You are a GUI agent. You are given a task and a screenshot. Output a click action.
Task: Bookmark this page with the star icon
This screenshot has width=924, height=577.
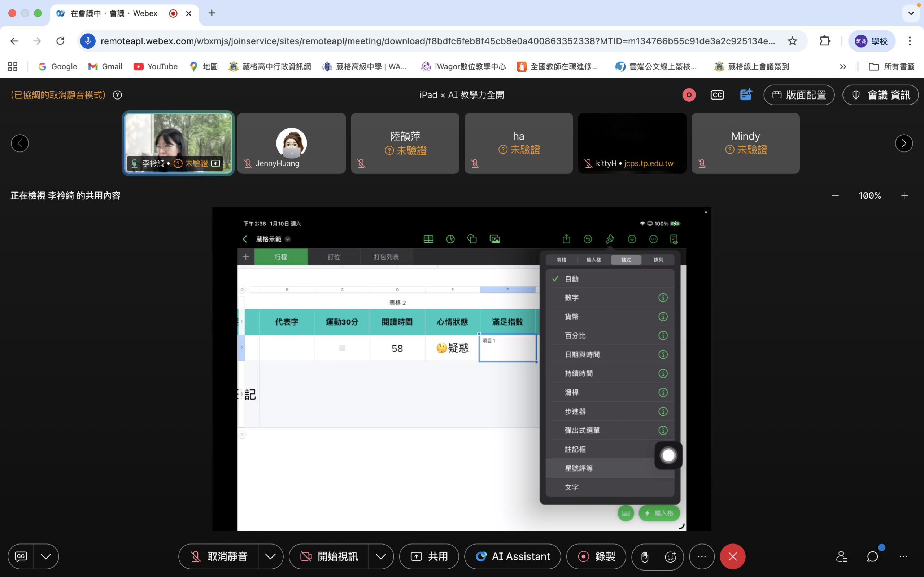point(792,41)
